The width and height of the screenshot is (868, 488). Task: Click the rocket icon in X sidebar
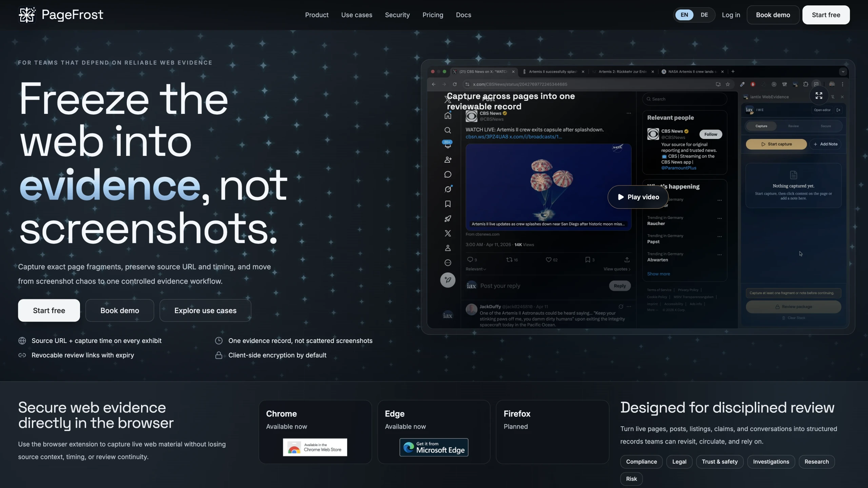[448, 219]
